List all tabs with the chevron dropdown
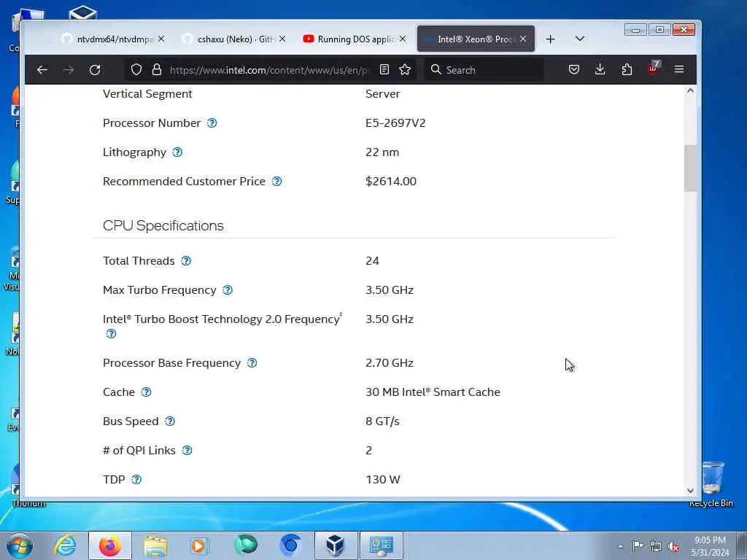The width and height of the screenshot is (747, 560). click(x=580, y=39)
